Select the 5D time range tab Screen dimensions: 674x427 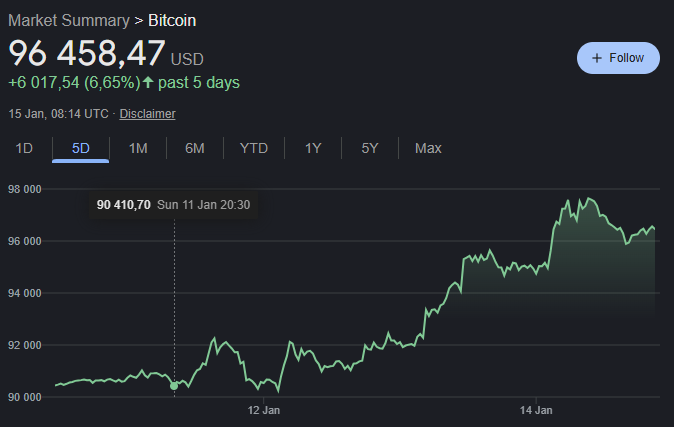coord(80,148)
